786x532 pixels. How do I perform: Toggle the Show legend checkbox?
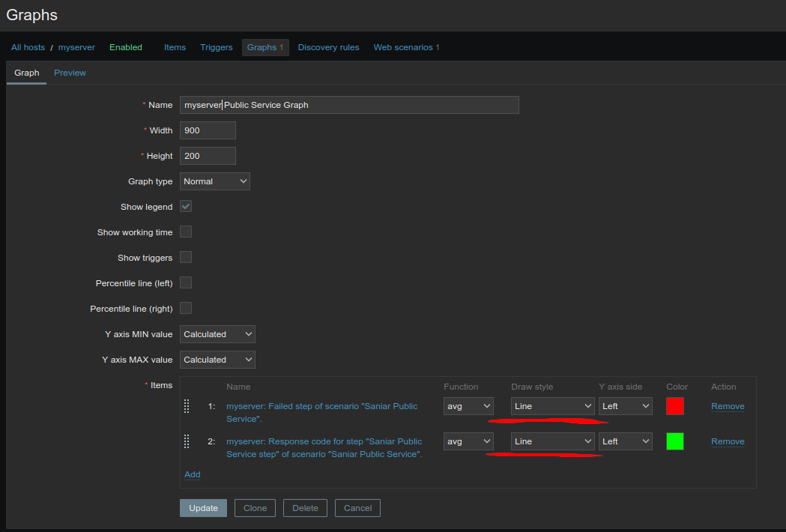pyautogui.click(x=186, y=207)
